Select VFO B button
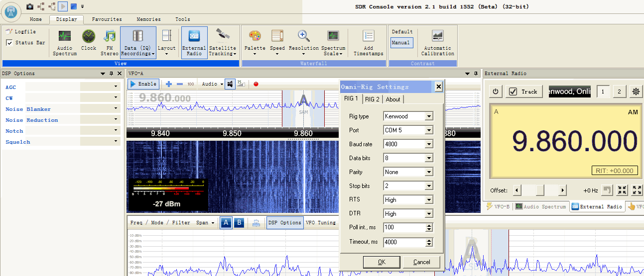The image size is (644, 276). pyautogui.click(x=239, y=223)
